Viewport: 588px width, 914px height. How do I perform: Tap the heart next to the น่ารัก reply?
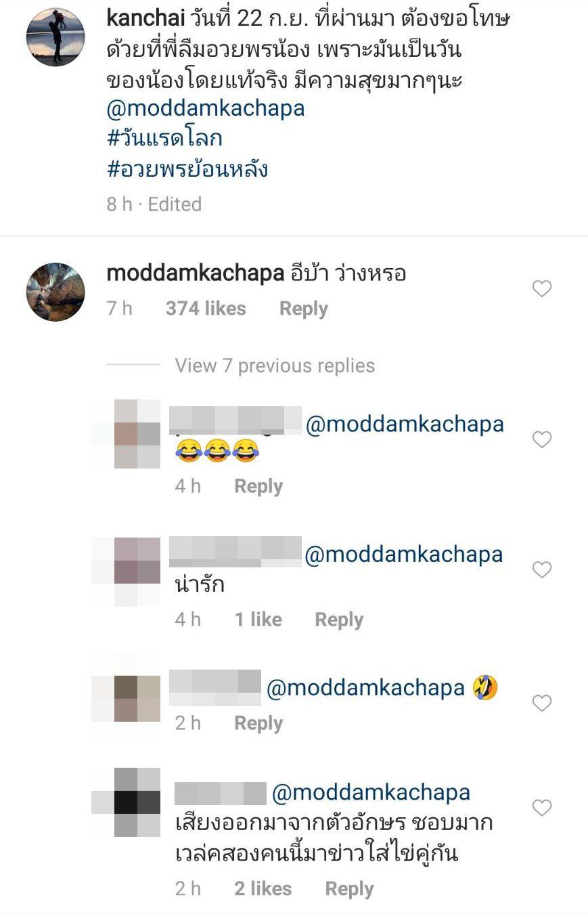pyautogui.click(x=542, y=570)
